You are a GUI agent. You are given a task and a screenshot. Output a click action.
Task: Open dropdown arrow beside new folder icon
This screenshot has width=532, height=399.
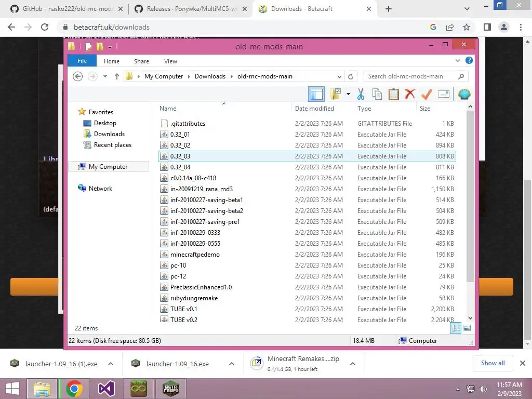(x=348, y=94)
